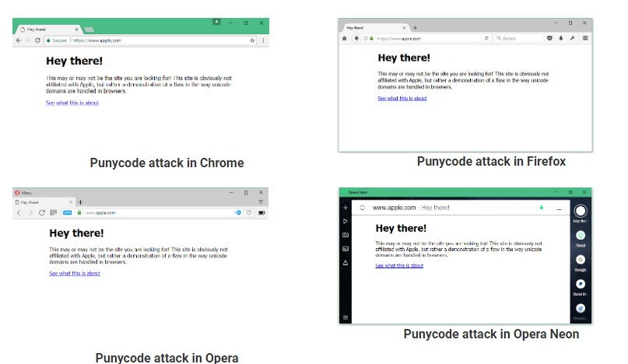Select the 'Hey there!' tab in Opera
This screenshot has height=364, width=628.
pyautogui.click(x=44, y=202)
